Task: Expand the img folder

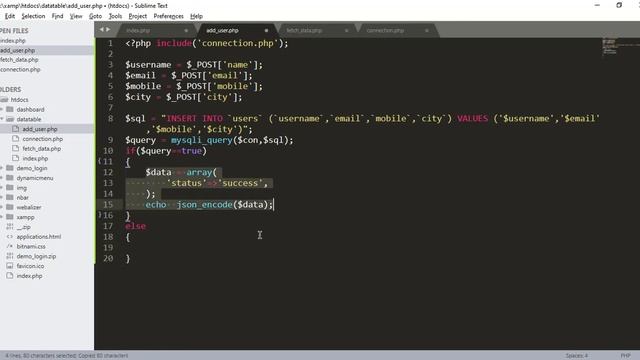Action: (2, 188)
